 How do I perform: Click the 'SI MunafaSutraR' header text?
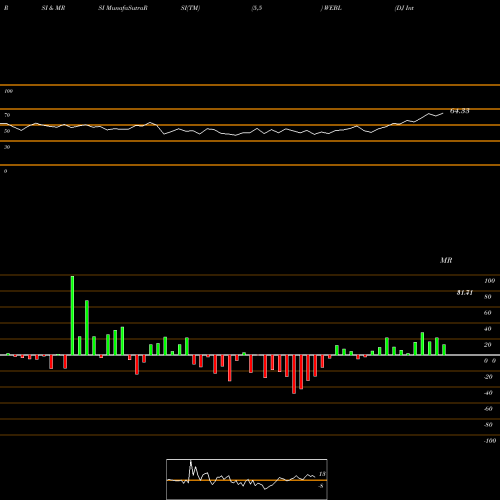coord(123,8)
